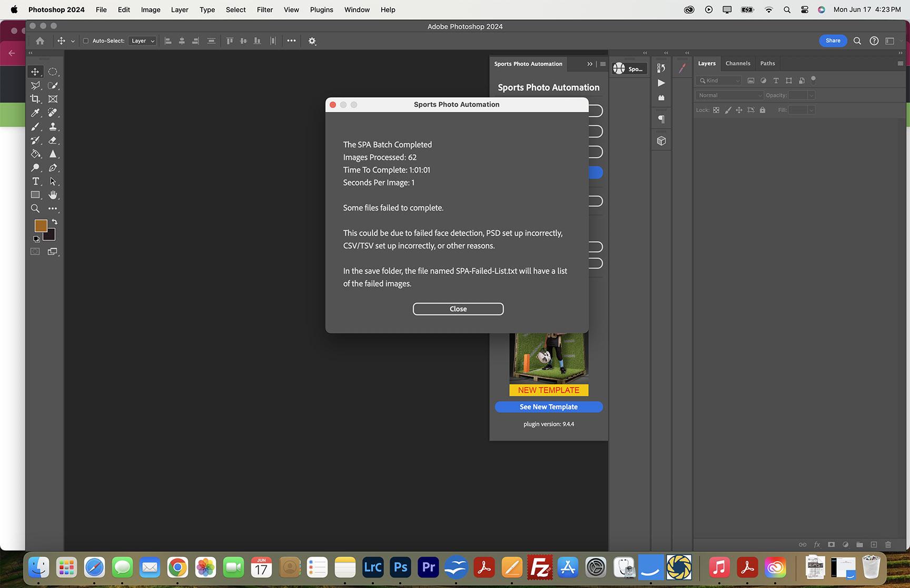Viewport: 910px width, 588px height.
Task: Click the Add layer style fx icon
Action: click(817, 544)
